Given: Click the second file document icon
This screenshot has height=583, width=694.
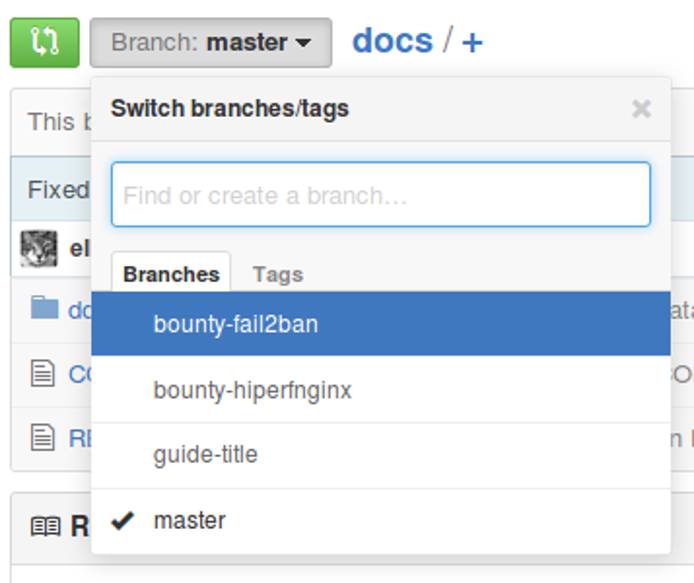Looking at the screenshot, I should [x=42, y=437].
